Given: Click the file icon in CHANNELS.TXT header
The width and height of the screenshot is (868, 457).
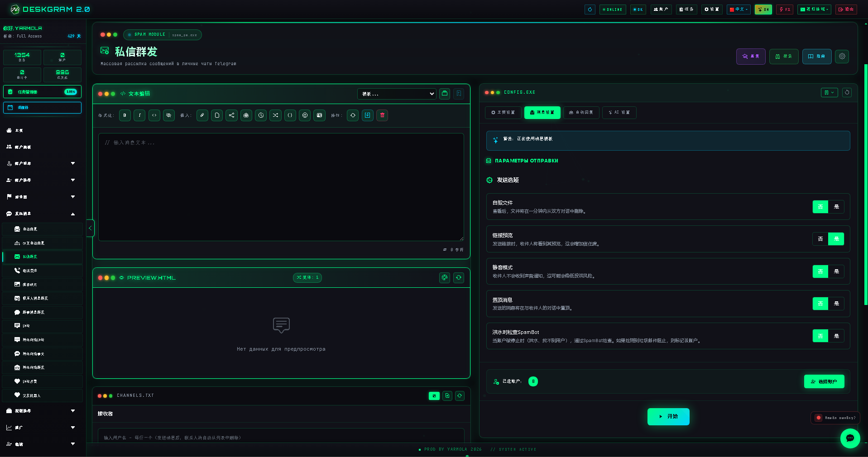Looking at the screenshot, I should (447, 396).
